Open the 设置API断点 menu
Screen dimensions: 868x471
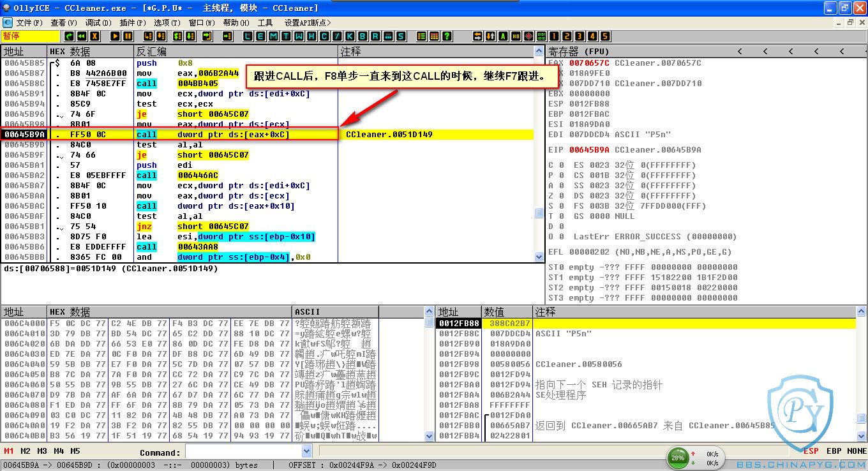(309, 22)
